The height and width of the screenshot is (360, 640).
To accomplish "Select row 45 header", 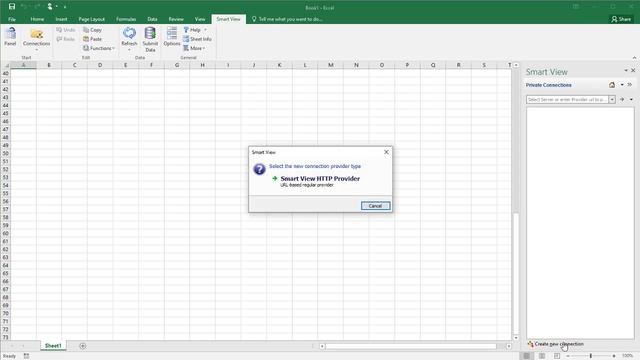I will pyautogui.click(x=5, y=113).
